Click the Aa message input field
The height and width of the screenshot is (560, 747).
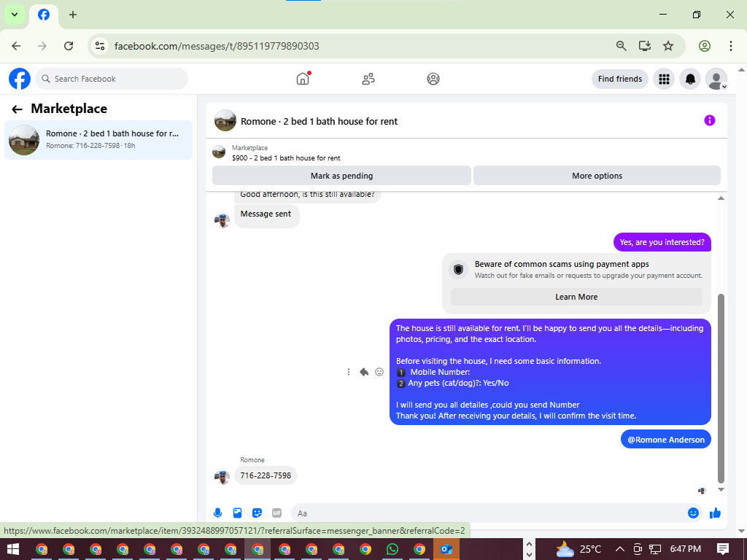coord(489,513)
